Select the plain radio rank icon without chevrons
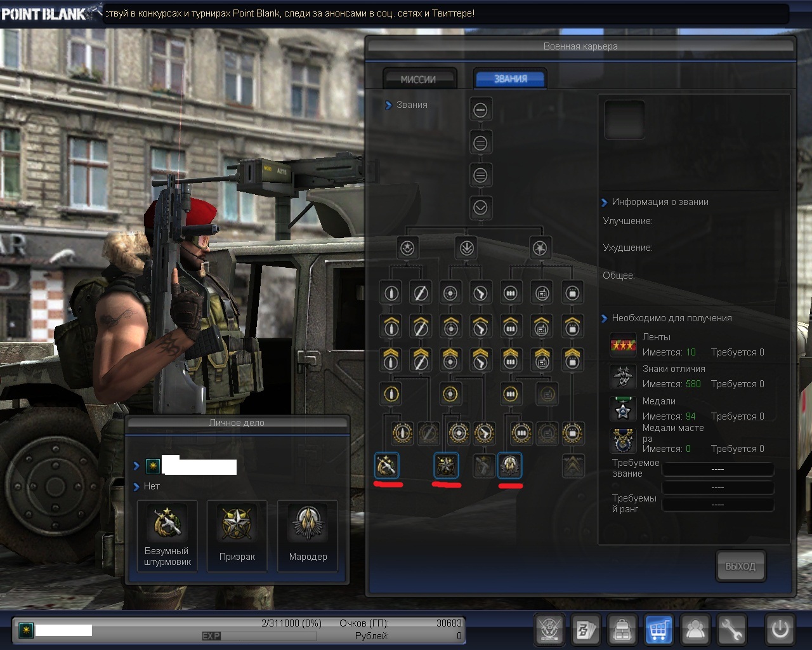 click(x=542, y=293)
